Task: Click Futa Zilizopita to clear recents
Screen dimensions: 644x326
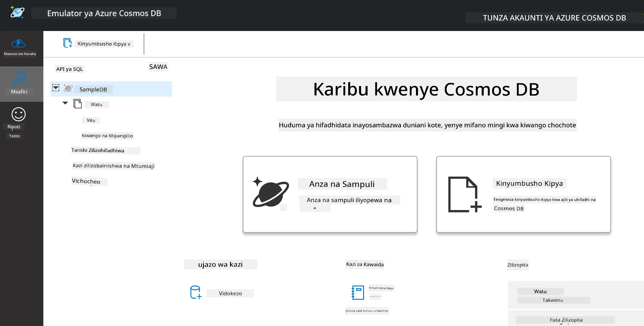Action: [x=566, y=320]
